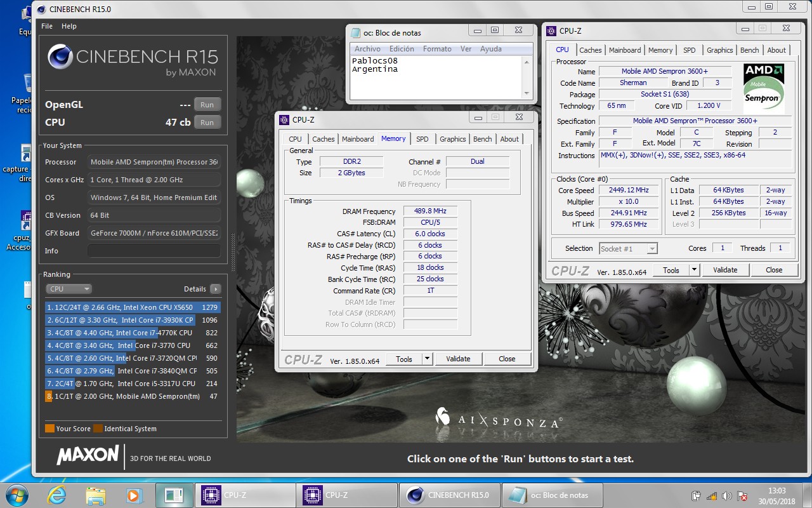The width and height of the screenshot is (812, 508).
Task: Open Windows Media Player taskbar icon
Action: 134,495
